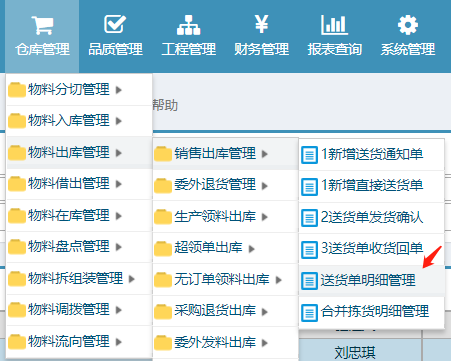
Task: Expand 物料拆组装管理 submenu arrow
Action: pos(132,279)
